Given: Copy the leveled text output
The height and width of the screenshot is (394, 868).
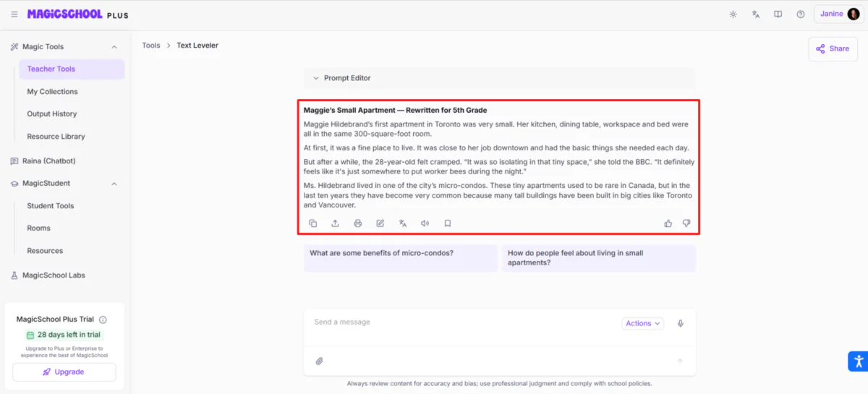Looking at the screenshot, I should pos(313,223).
